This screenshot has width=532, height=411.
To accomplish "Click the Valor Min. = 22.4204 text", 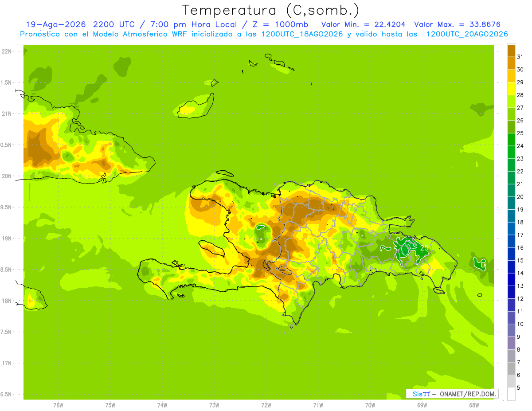I will click(x=364, y=24).
